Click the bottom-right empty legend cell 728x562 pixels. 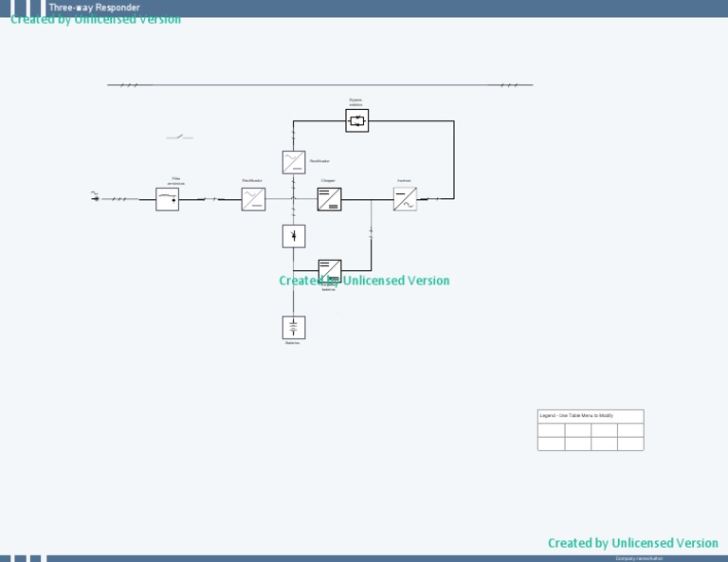point(630,444)
